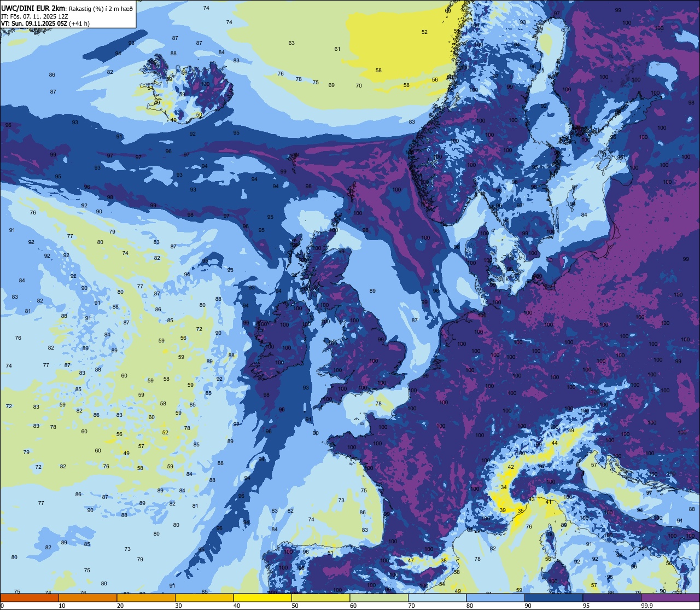Click the '61' humidity value on the map

(337, 49)
